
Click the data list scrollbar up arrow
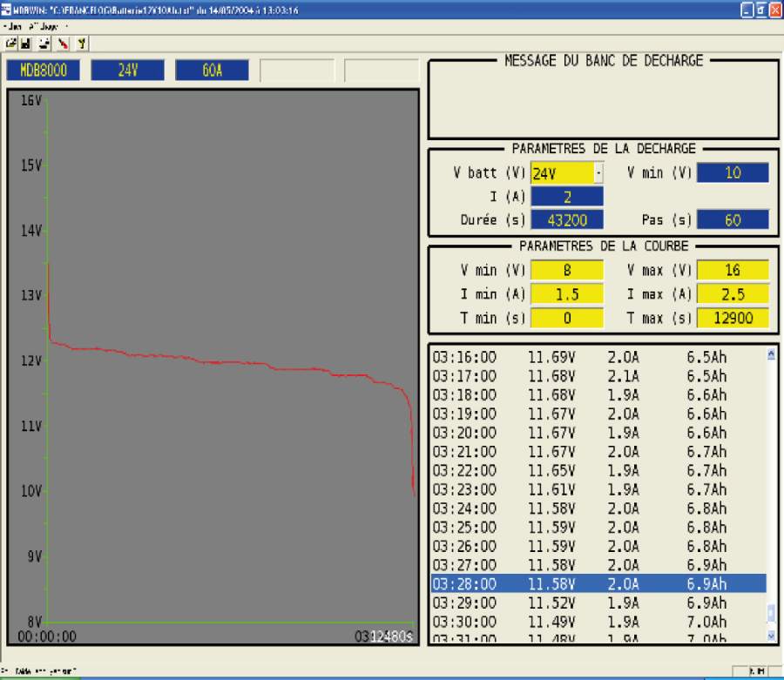click(771, 354)
